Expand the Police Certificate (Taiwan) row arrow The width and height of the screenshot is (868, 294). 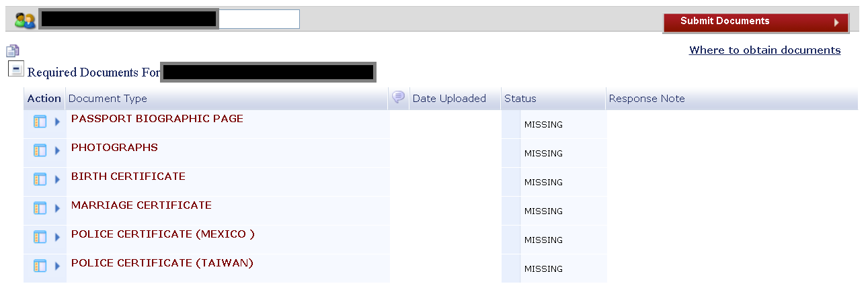pyautogui.click(x=57, y=266)
